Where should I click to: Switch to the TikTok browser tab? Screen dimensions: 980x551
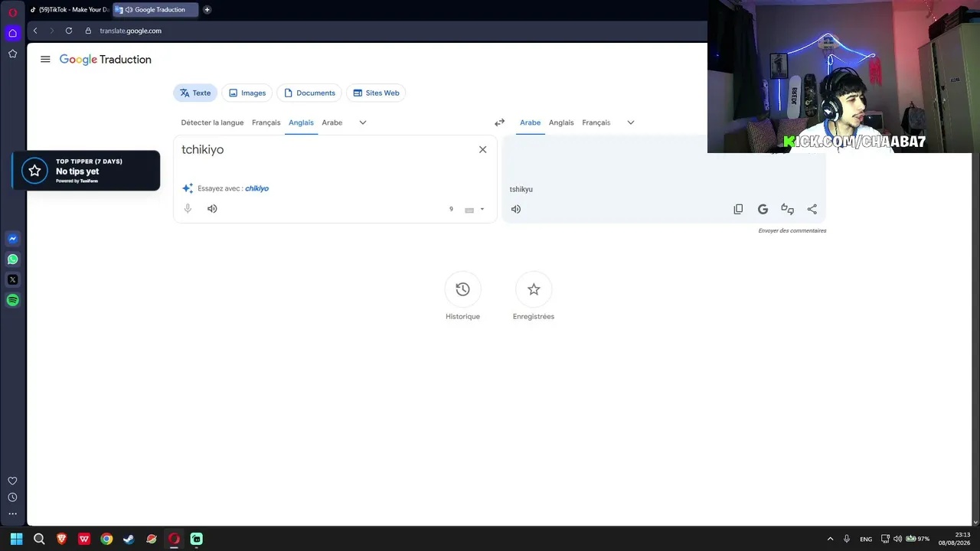click(x=69, y=9)
